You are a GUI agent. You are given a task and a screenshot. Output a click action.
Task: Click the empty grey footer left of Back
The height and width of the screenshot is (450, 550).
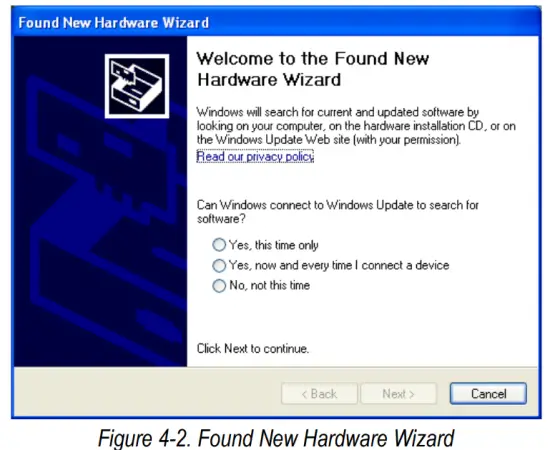click(147, 393)
